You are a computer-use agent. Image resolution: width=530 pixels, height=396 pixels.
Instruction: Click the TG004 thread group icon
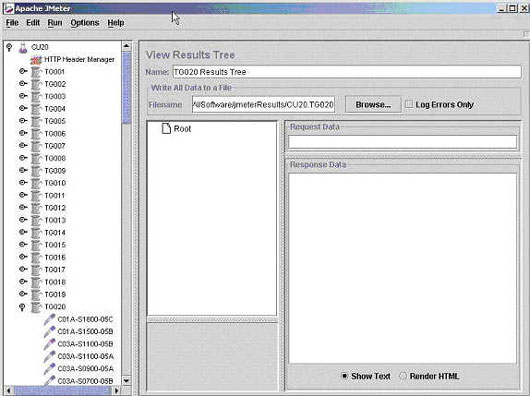36,109
